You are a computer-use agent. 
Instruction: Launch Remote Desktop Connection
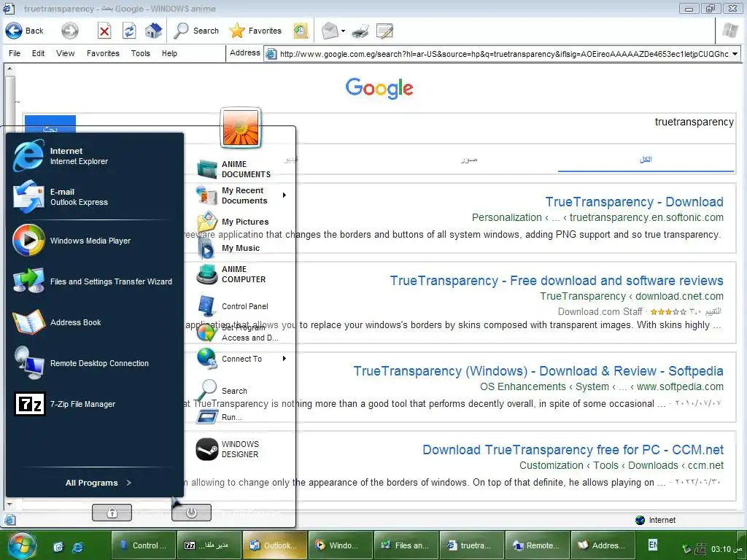coord(94,363)
